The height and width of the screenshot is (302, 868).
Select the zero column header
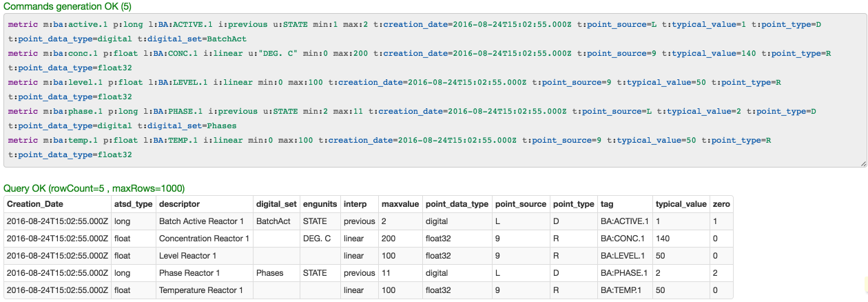tap(722, 204)
